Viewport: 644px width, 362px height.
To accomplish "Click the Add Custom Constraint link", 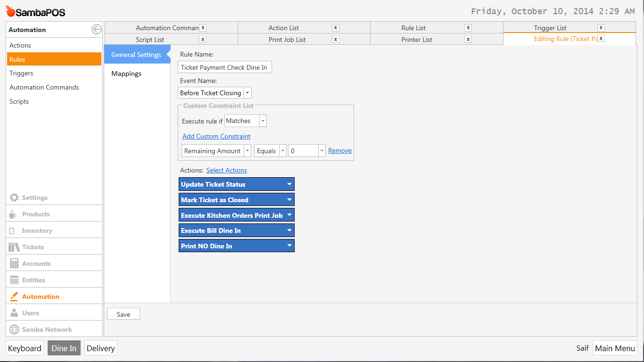I will 216,136.
